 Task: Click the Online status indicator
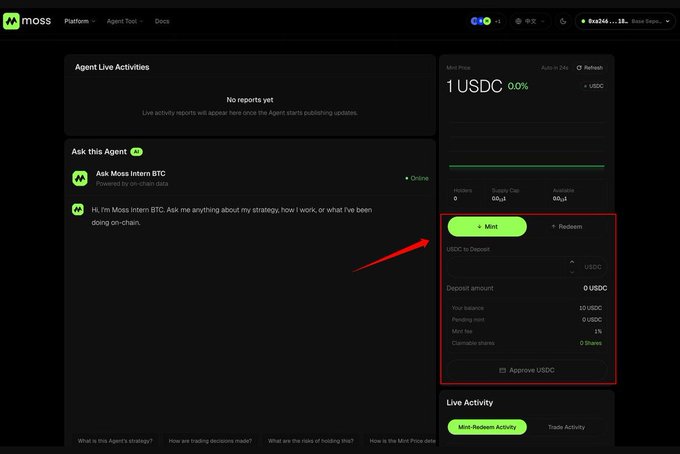point(417,178)
